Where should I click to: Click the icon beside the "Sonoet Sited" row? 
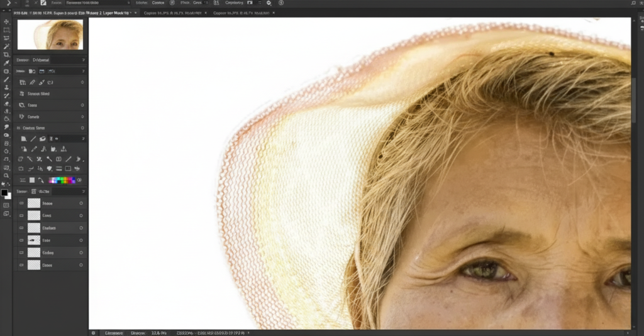point(22,94)
